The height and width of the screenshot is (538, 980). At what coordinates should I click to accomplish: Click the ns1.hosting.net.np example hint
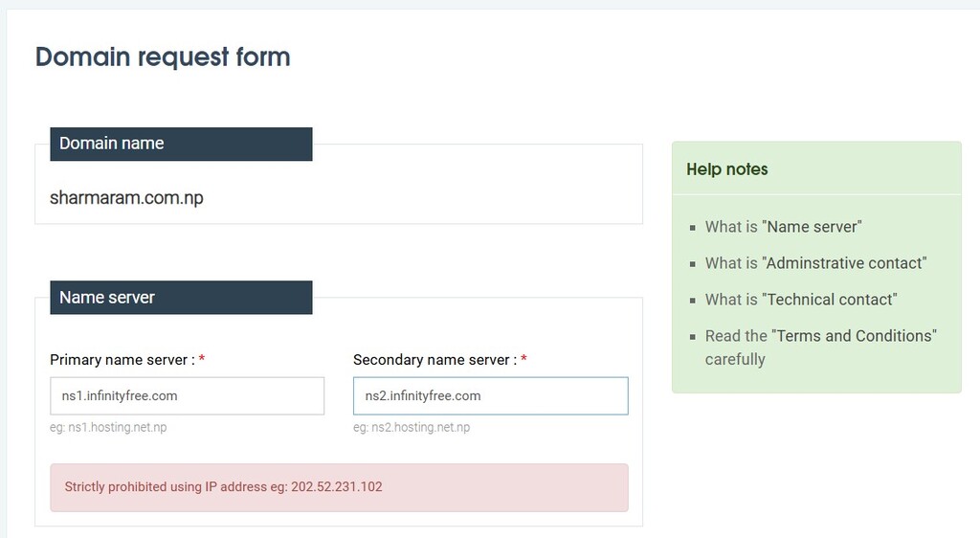pyautogui.click(x=108, y=427)
